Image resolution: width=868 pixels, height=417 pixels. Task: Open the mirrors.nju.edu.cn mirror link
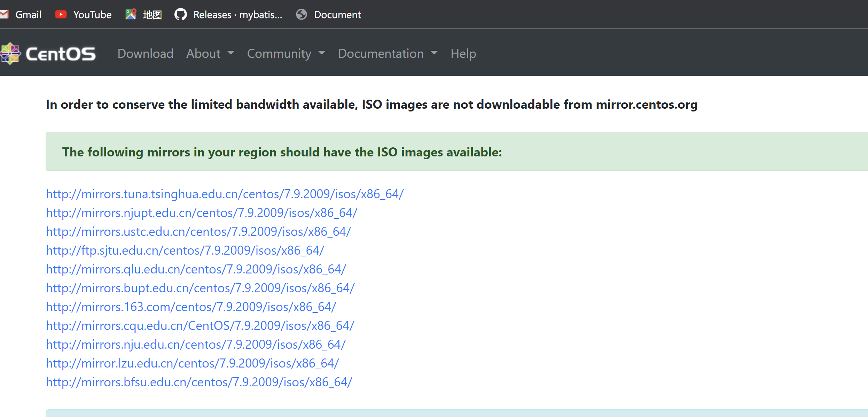pos(196,345)
